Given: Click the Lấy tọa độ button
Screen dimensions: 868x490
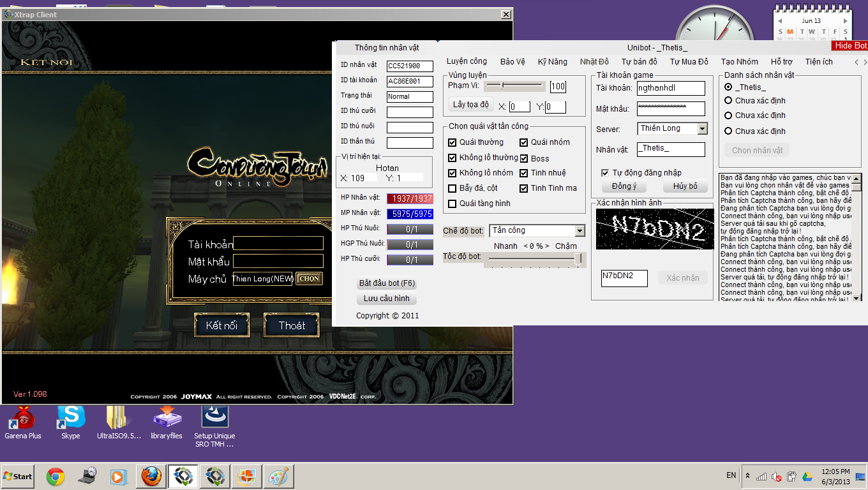Looking at the screenshot, I should click(x=471, y=105).
